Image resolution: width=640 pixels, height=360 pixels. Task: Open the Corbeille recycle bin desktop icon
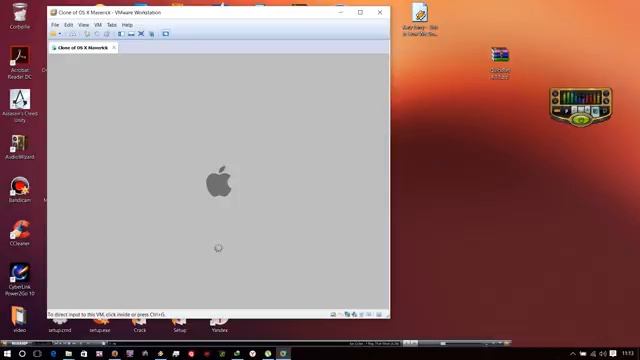point(20,16)
